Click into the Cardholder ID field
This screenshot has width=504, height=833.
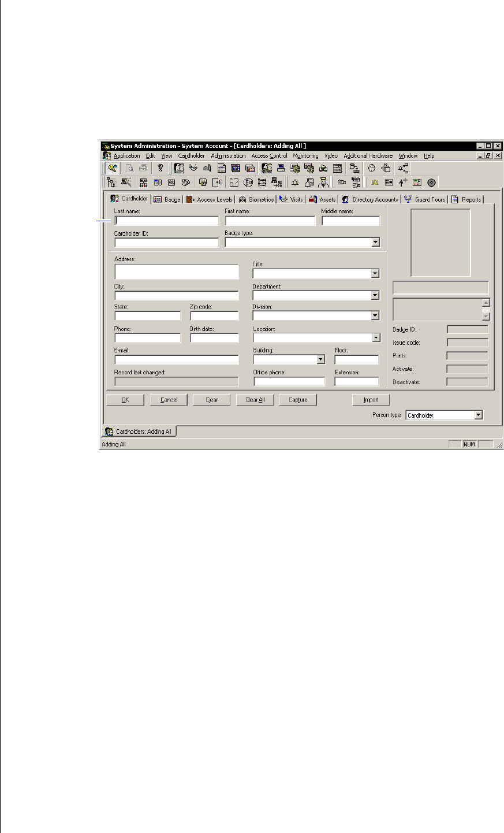pyautogui.click(x=167, y=243)
